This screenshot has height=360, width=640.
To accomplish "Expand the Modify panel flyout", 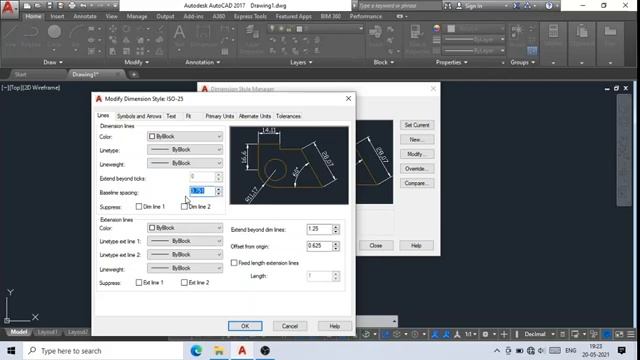I will [136, 62].
